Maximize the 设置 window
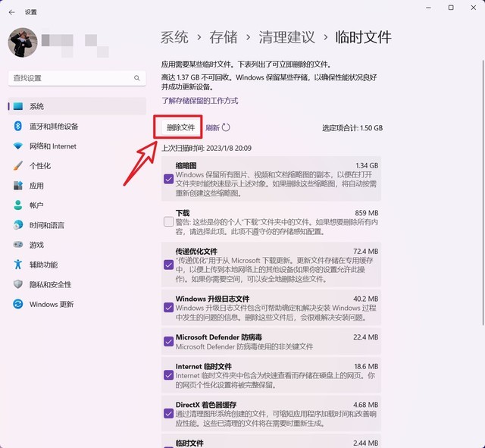Image resolution: width=485 pixels, height=448 pixels. [x=451, y=8]
